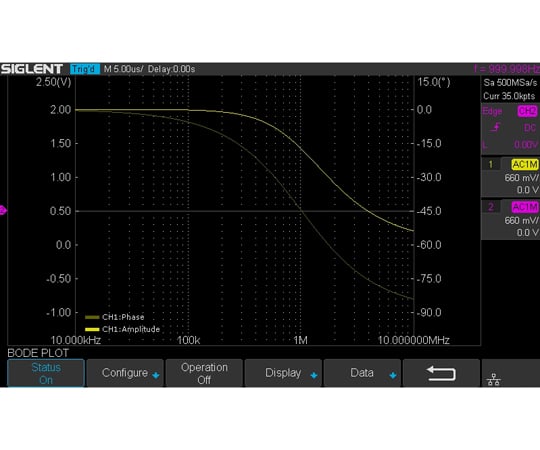Click the network LAN status icon
Screen dimensions: 540x450
(x=494, y=379)
